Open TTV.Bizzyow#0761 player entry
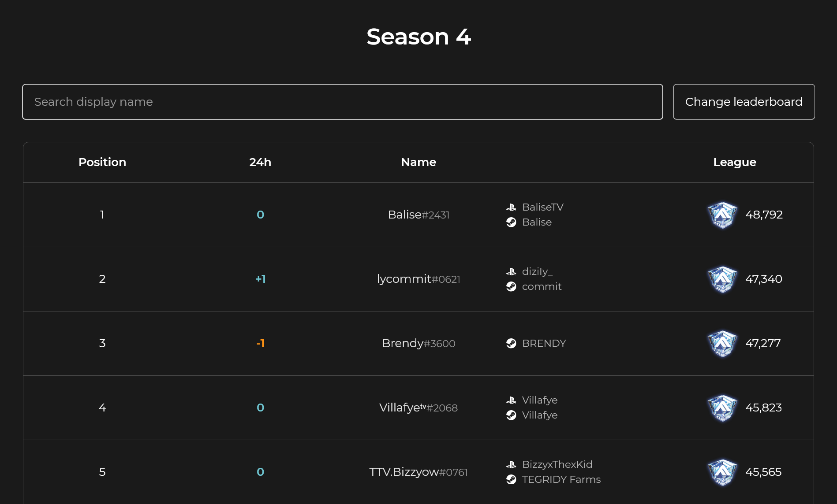 click(418, 472)
